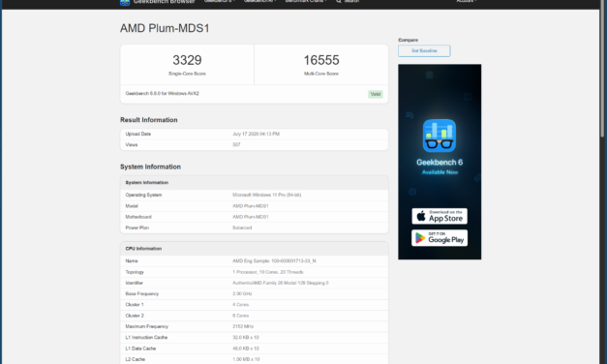Click the green Valid badge
The image size is (607, 364).
click(x=375, y=94)
